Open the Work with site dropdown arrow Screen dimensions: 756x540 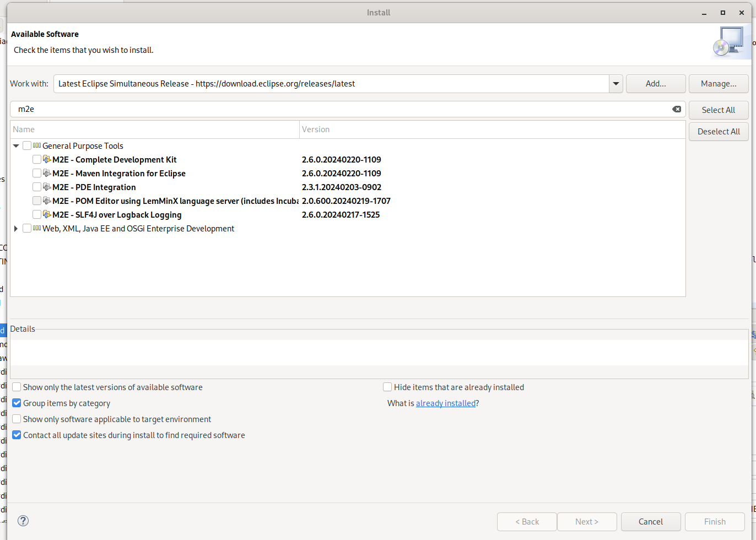coord(616,84)
